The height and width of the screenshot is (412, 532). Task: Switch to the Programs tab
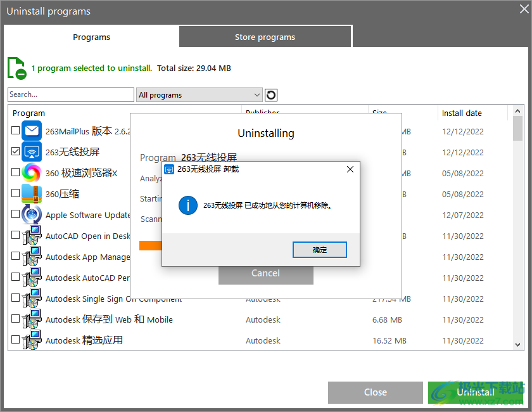click(x=91, y=37)
